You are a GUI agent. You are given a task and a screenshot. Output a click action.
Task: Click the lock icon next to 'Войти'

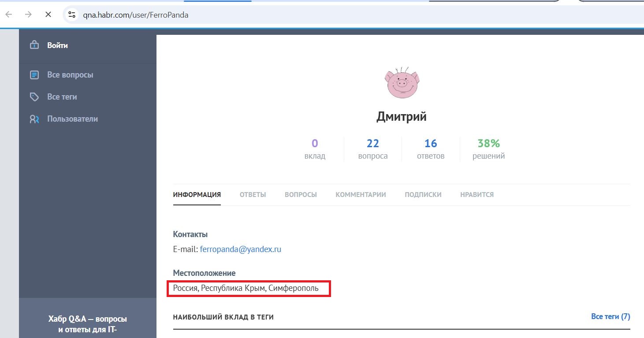click(x=34, y=45)
